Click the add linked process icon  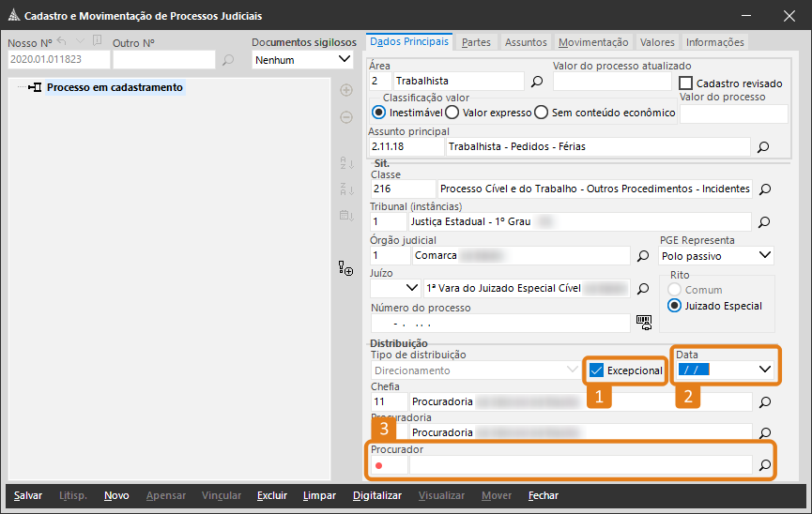point(345,269)
